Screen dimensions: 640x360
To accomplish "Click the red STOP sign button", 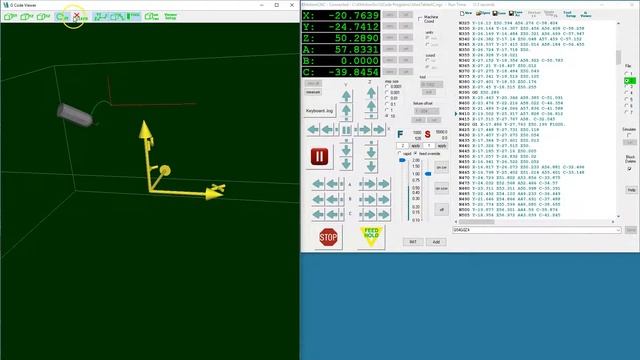I will (x=328, y=237).
